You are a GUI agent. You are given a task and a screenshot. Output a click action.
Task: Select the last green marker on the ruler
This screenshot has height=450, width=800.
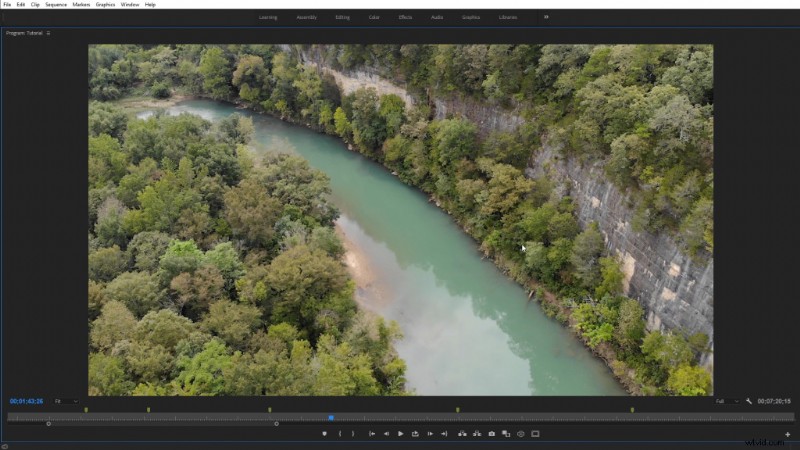[632, 410]
